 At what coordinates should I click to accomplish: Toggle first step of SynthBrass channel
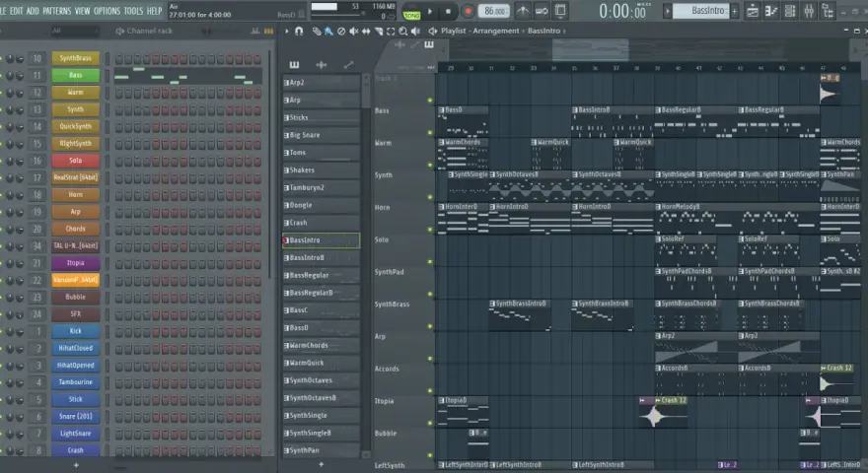tap(119, 59)
